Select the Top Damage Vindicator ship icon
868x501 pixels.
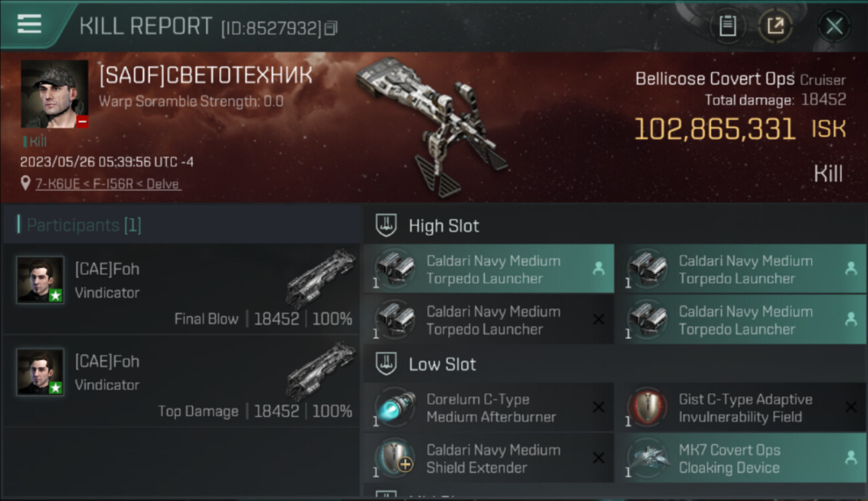point(321,373)
